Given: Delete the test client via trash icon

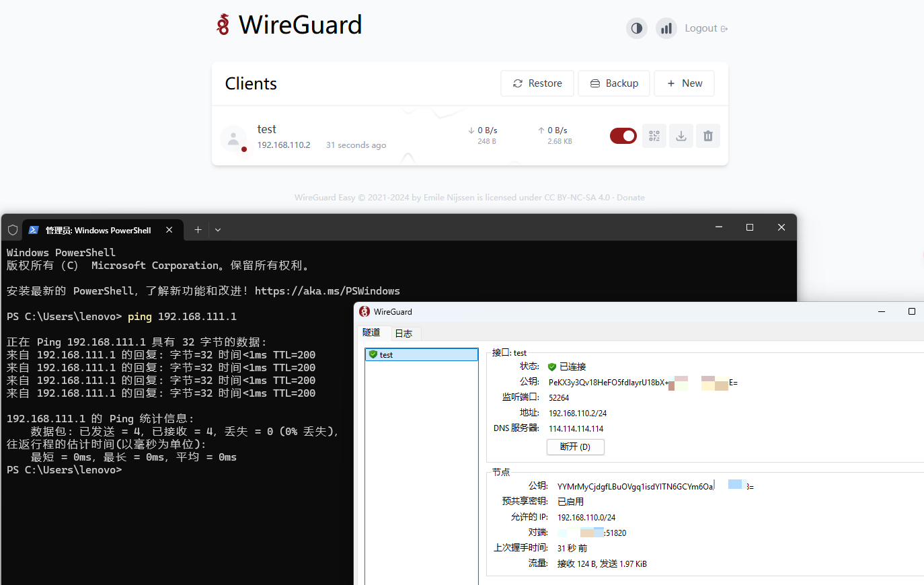Looking at the screenshot, I should [x=707, y=136].
